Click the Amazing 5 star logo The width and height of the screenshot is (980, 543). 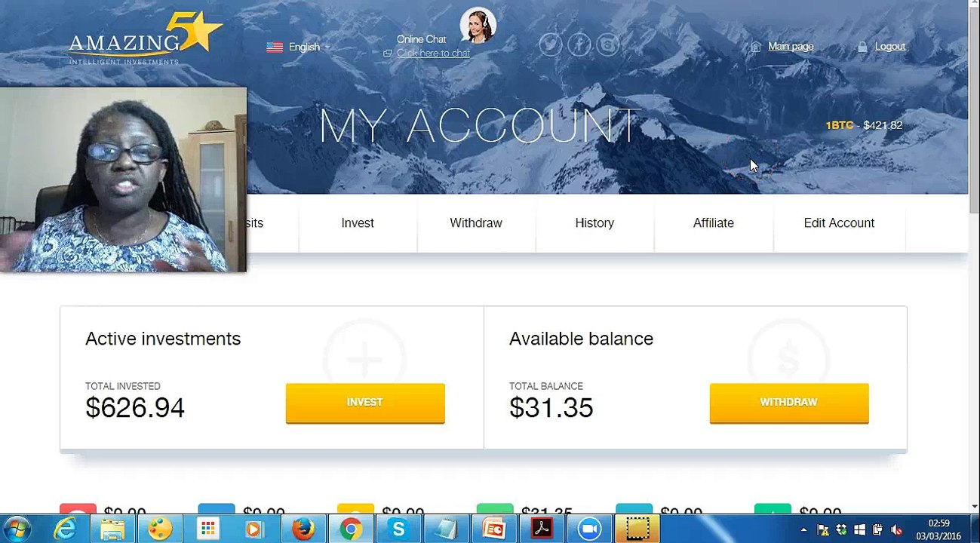(145, 39)
